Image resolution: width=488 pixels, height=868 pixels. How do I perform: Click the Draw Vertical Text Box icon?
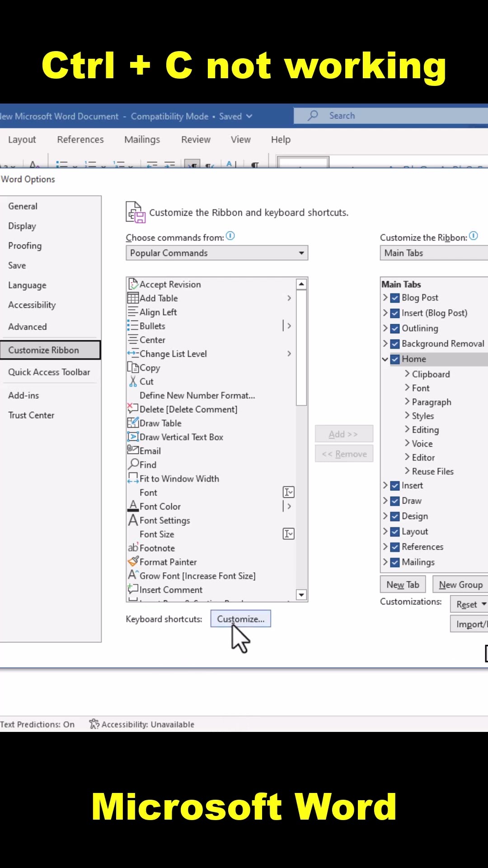pos(133,437)
